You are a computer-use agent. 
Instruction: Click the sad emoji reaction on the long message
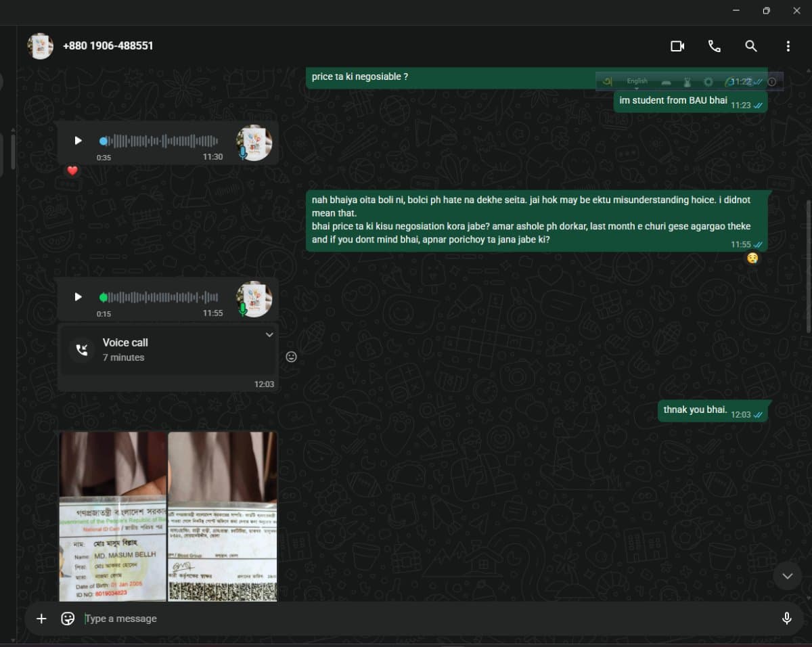pos(752,258)
